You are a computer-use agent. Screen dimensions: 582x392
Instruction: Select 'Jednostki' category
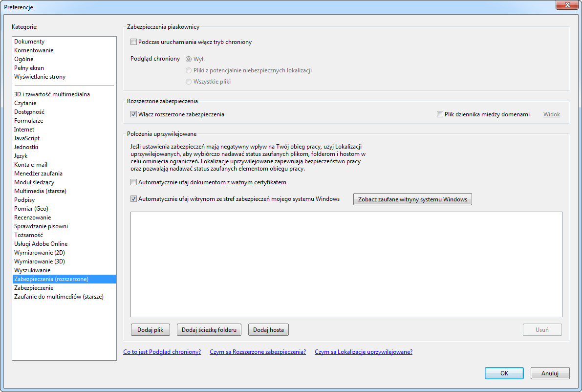click(x=64, y=147)
